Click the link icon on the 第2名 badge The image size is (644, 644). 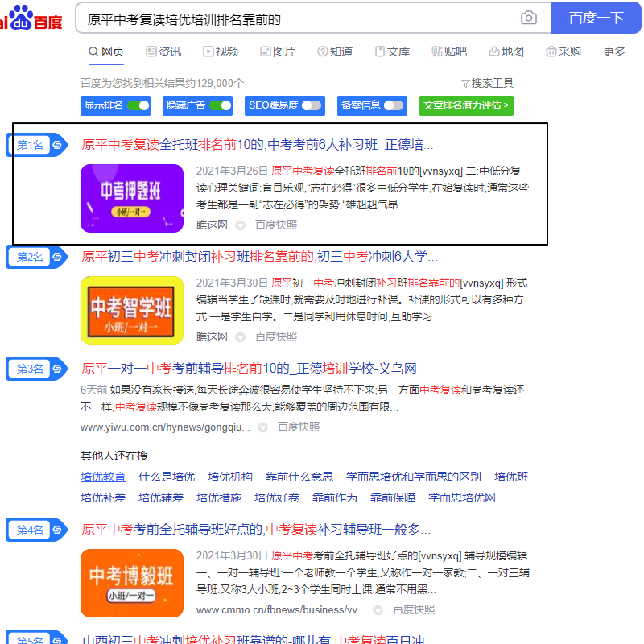coord(57,257)
